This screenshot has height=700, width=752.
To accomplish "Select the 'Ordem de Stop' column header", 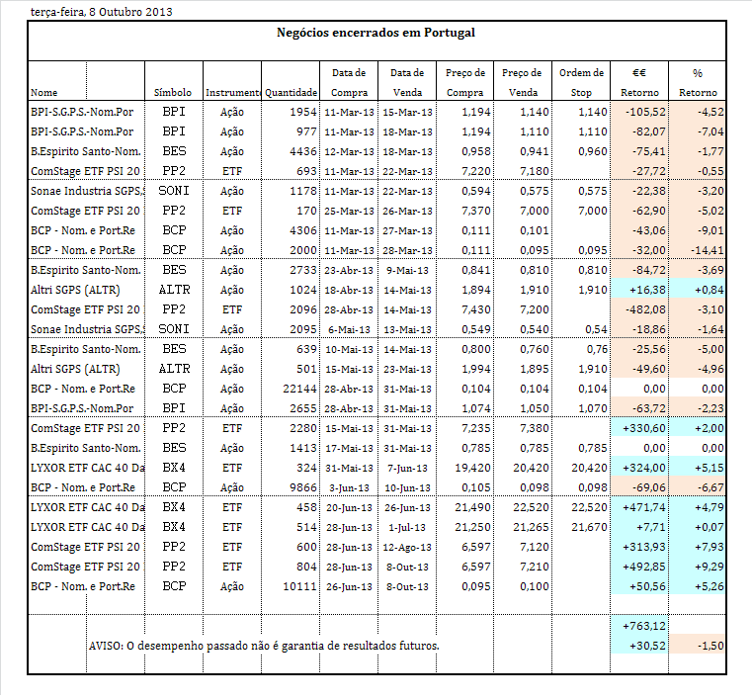I will pos(581,82).
